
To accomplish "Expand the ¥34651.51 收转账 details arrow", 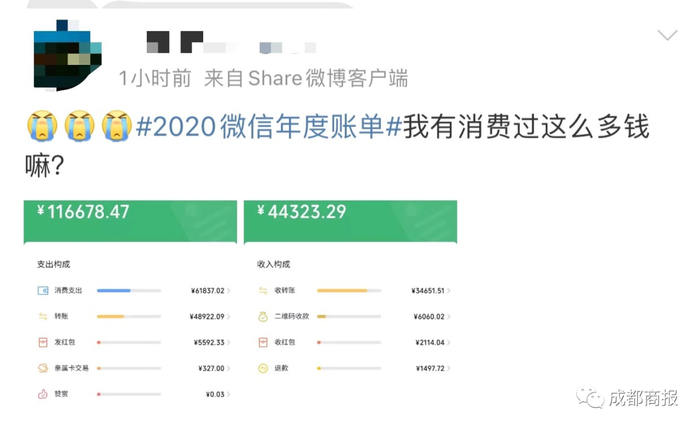I will (450, 291).
